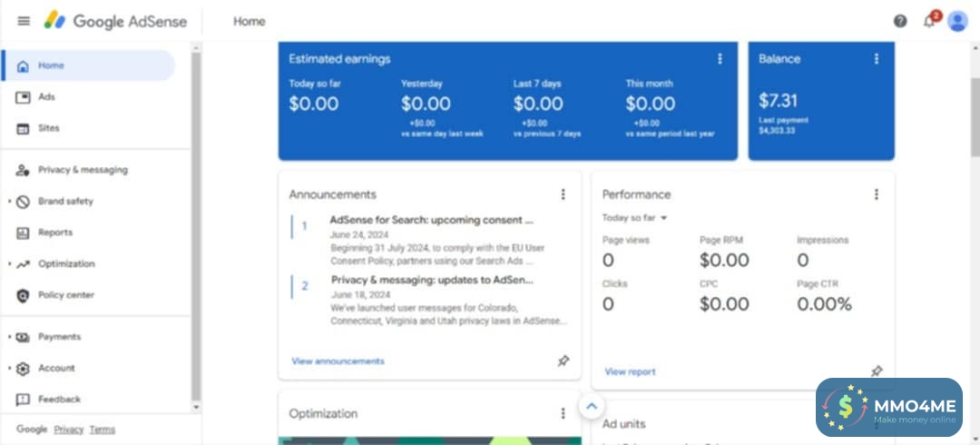Open Estimated earnings more options menu
Viewport: 980px width, 445px height.
pos(720,59)
